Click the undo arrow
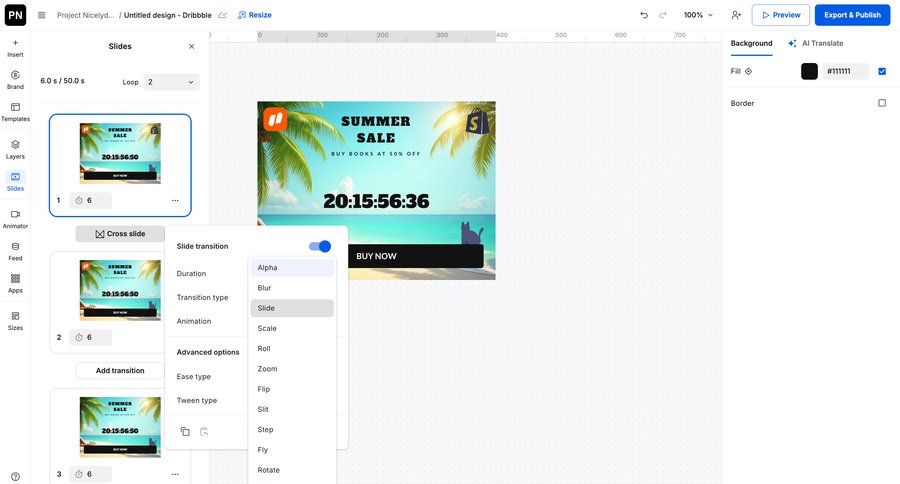The image size is (900, 484). click(x=644, y=15)
